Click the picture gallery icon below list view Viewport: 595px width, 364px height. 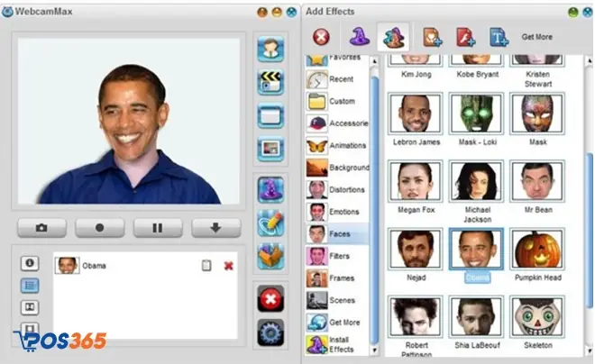click(30, 306)
